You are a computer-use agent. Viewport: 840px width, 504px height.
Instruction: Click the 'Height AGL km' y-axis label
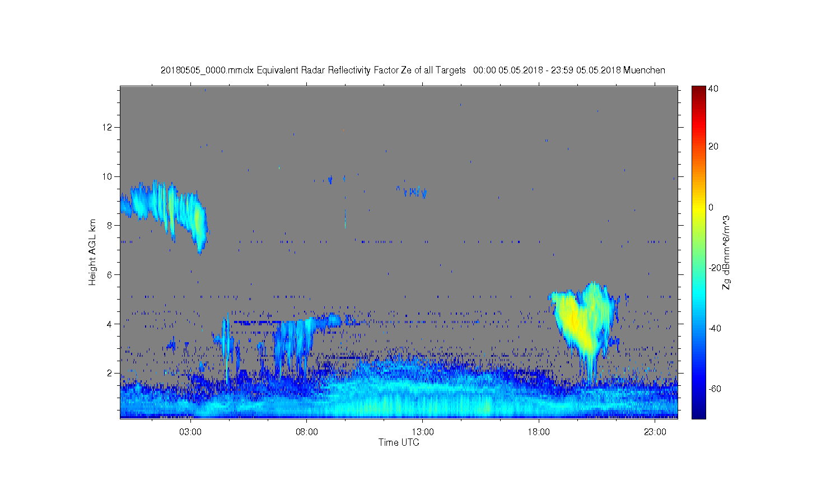[x=92, y=252]
